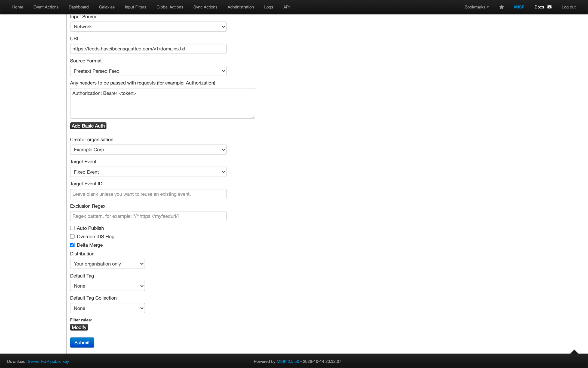
Task: Open the Distribution dropdown
Action: (108, 264)
